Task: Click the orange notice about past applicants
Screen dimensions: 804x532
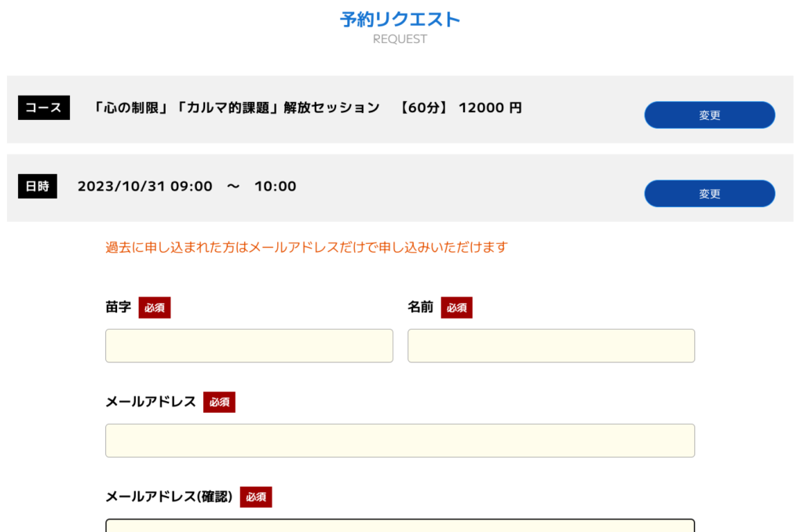Action: pyautogui.click(x=306, y=247)
